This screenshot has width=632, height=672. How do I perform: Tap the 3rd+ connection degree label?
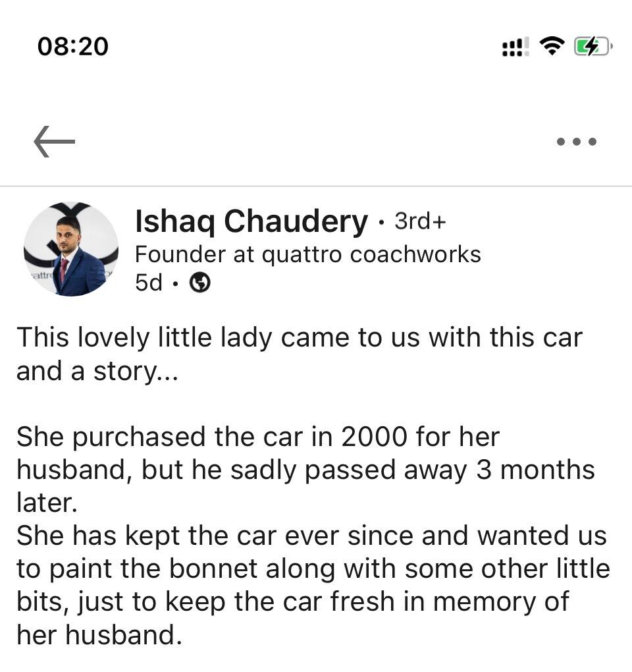click(x=420, y=221)
